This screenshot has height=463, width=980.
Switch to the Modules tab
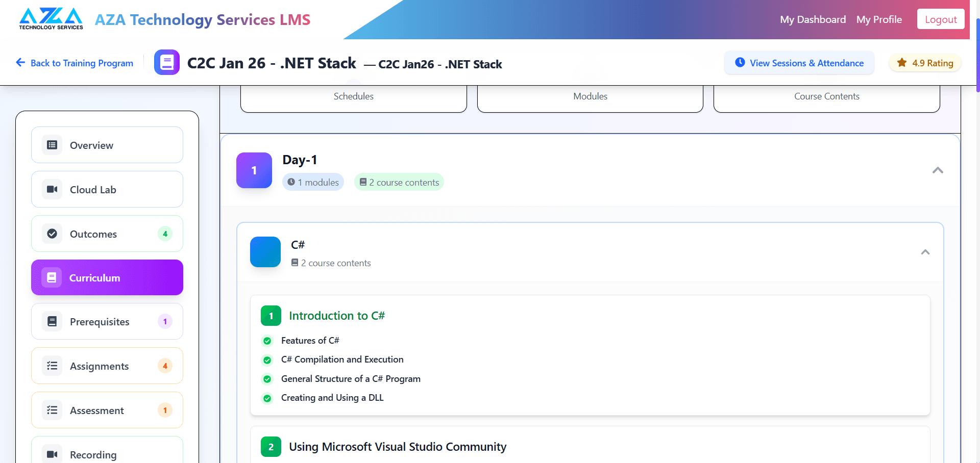(591, 98)
